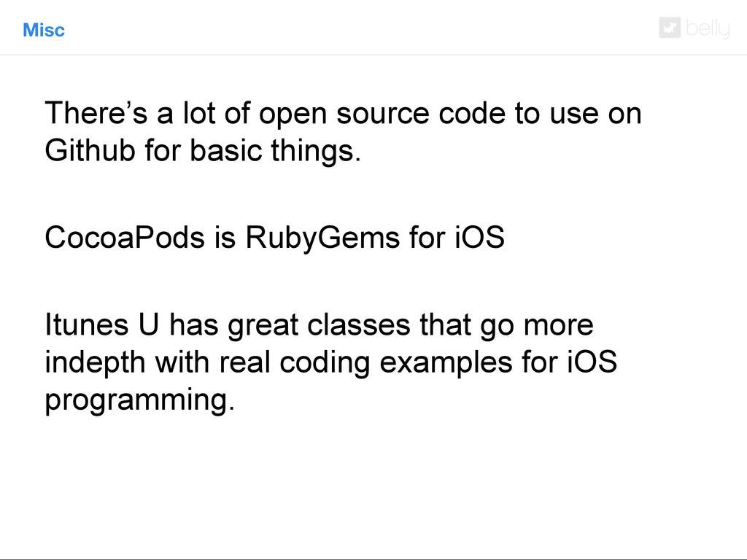This screenshot has width=747, height=560.
Task: Click "There's" at start of first paragraph
Action: pyautogui.click(x=96, y=113)
